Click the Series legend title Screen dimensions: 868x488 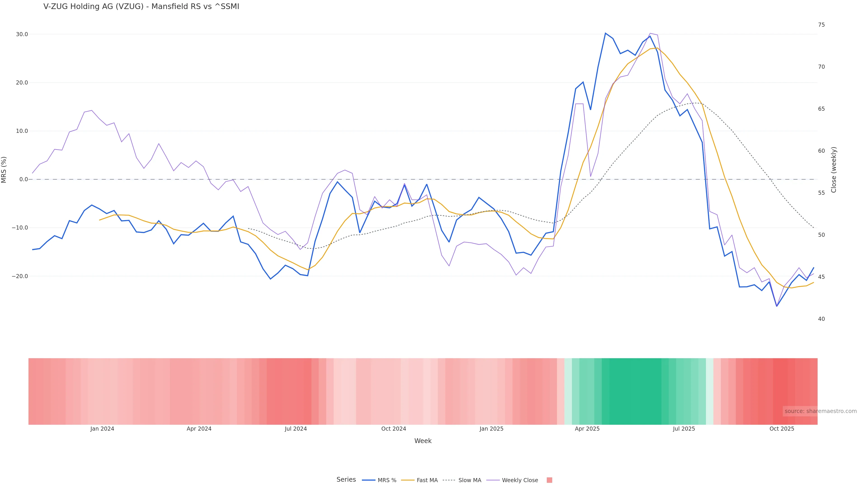click(x=346, y=480)
